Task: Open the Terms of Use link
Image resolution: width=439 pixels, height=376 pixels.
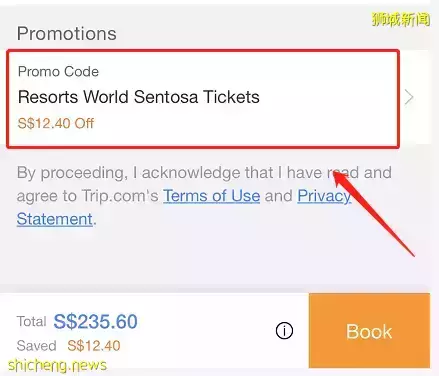Action: pyautogui.click(x=211, y=196)
